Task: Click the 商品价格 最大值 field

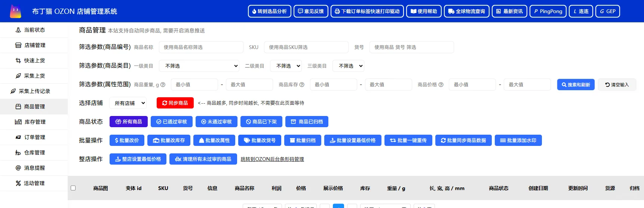Action: click(x=527, y=85)
